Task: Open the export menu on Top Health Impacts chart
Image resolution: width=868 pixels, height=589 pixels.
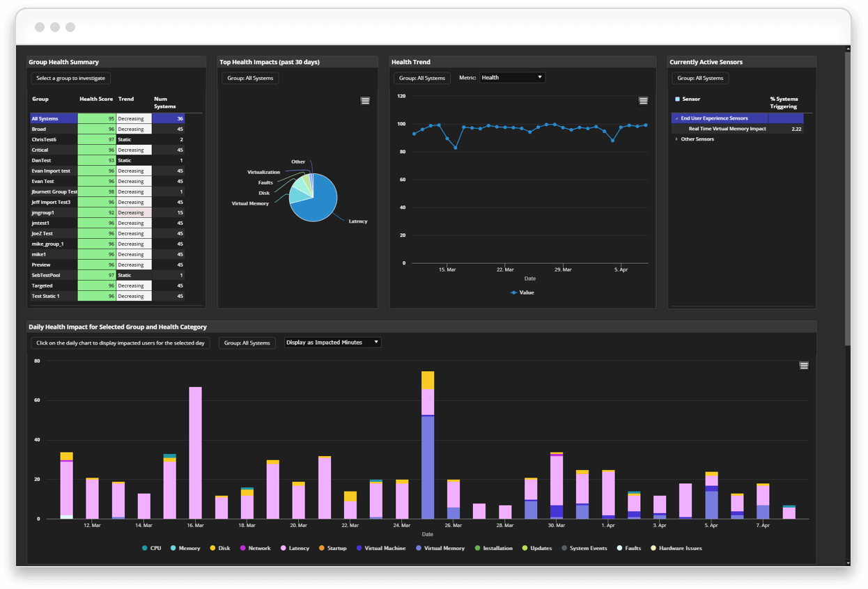Action: [x=365, y=100]
